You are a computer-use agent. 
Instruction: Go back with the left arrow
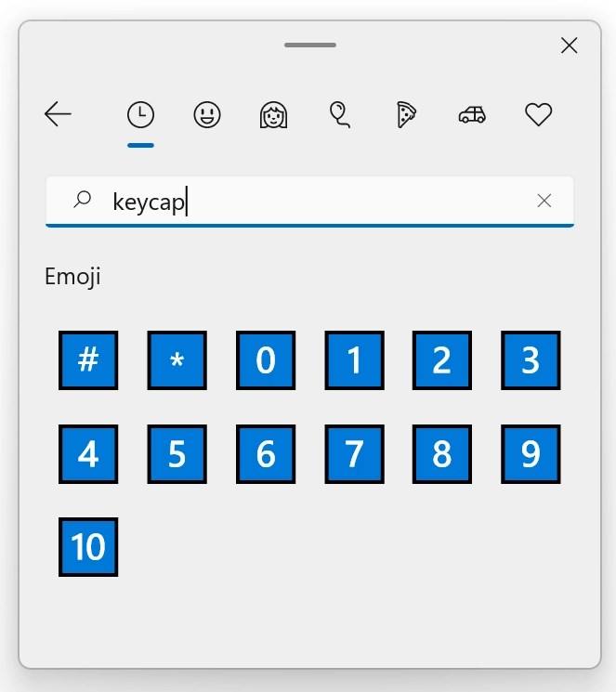pyautogui.click(x=58, y=114)
